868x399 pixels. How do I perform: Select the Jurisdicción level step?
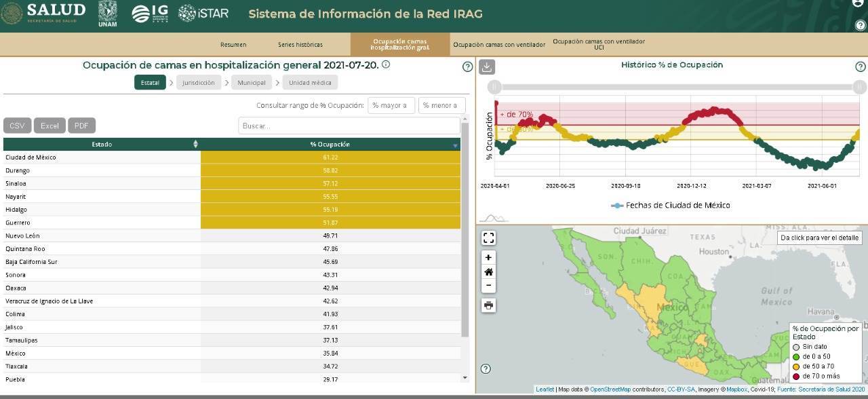(x=199, y=83)
